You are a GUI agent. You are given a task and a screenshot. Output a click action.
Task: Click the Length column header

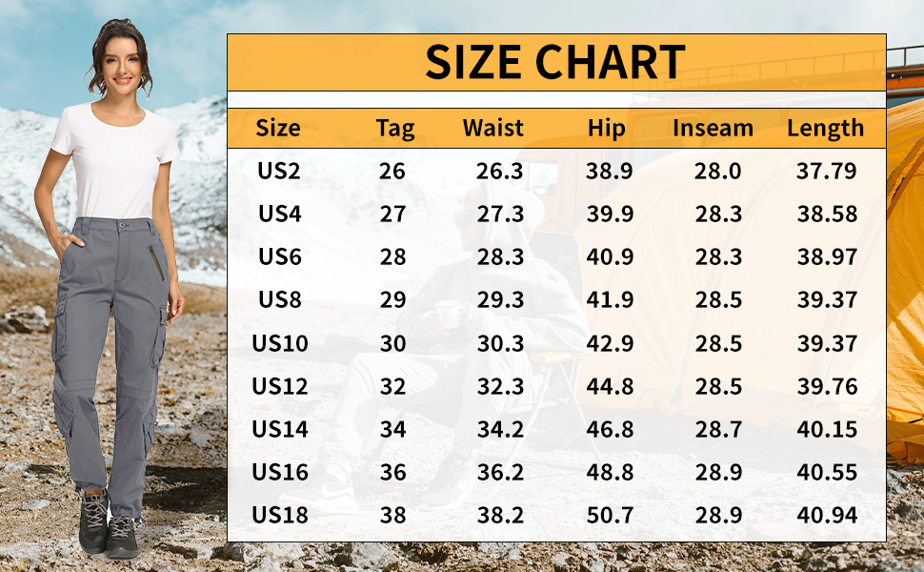(x=825, y=129)
